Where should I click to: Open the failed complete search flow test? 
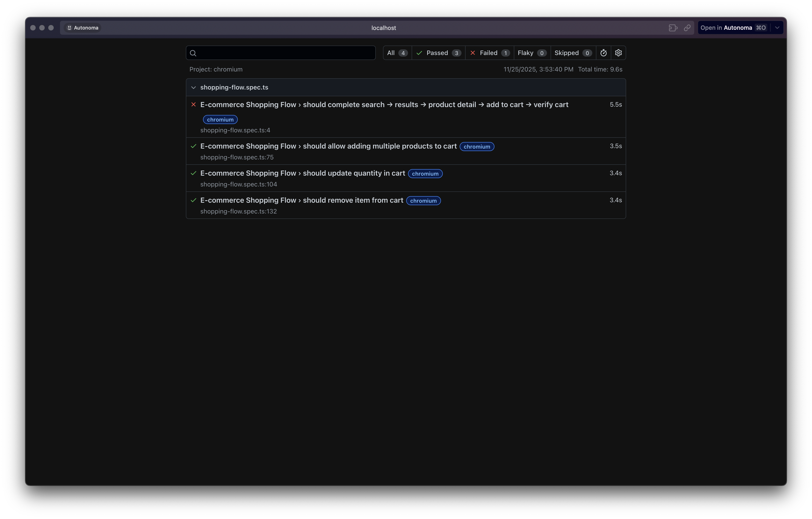pyautogui.click(x=384, y=105)
